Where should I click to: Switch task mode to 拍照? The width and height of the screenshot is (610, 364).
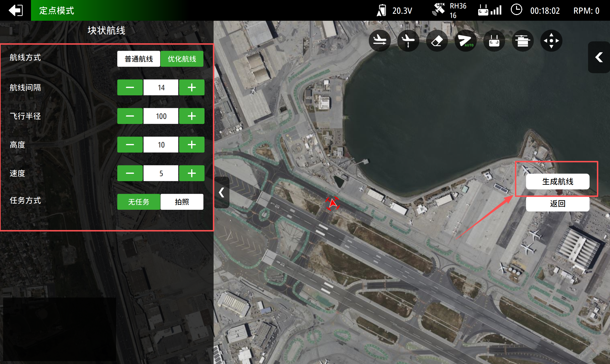[x=182, y=202]
